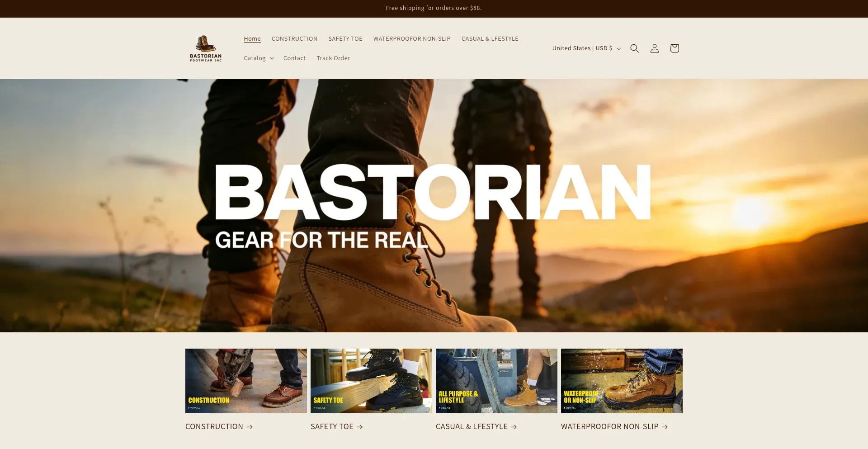Click the Bastorian Footwear boot logo
This screenshot has height=449, width=868.
tap(206, 48)
